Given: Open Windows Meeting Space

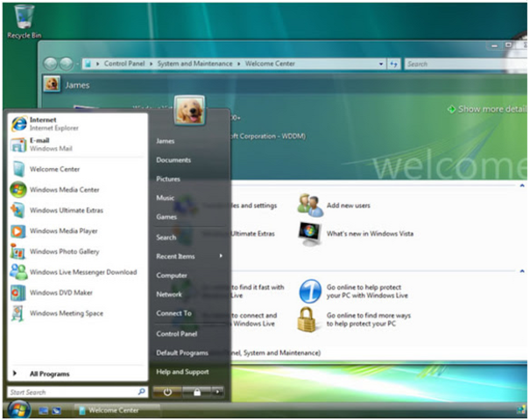Looking at the screenshot, I should (78, 313).
